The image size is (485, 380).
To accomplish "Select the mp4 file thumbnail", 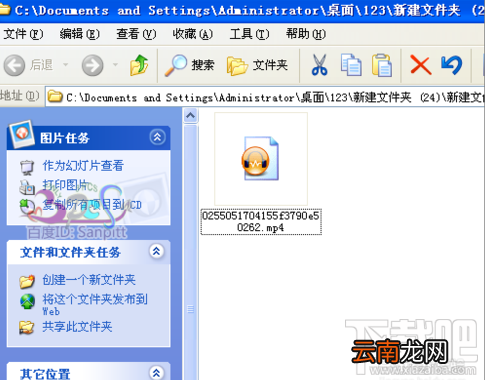I will pos(261,159).
